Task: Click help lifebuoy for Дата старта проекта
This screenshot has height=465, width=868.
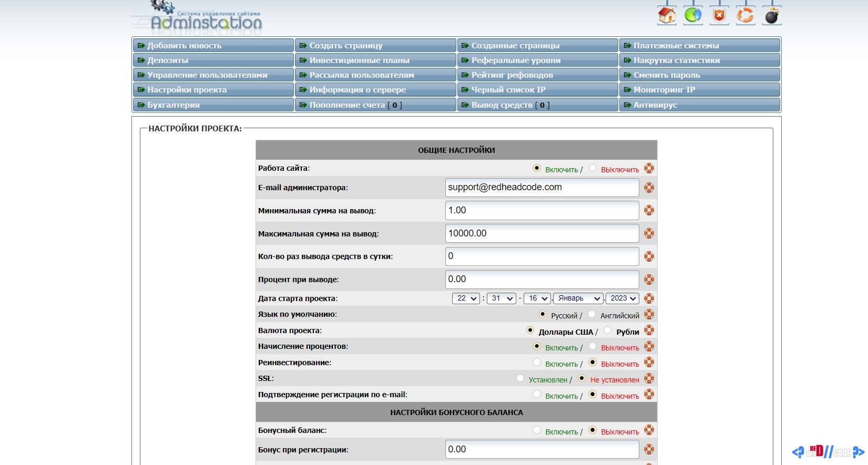Action: [649, 298]
